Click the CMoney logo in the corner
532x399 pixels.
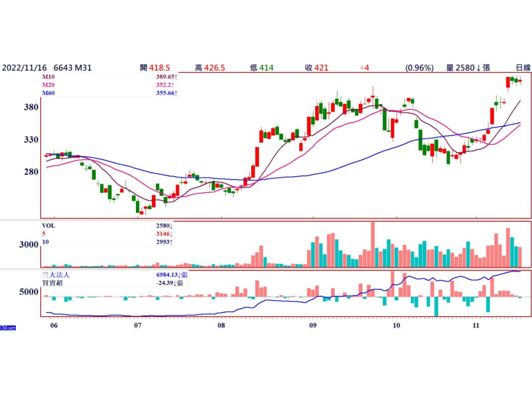click(x=8, y=327)
